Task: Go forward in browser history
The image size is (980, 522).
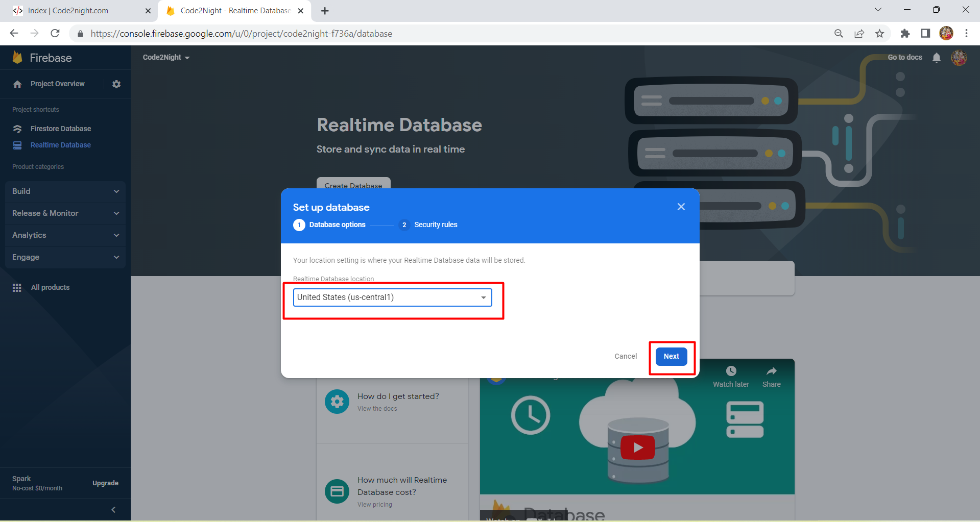Action: click(34, 34)
